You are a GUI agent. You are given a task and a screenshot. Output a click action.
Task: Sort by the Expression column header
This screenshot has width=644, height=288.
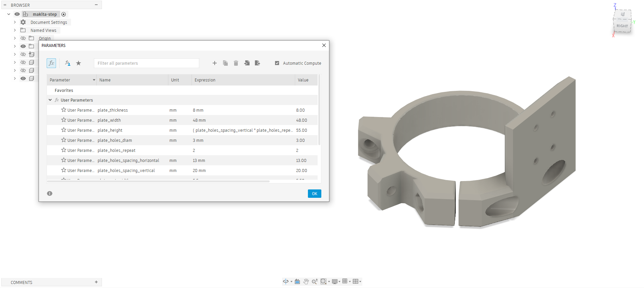(205, 80)
